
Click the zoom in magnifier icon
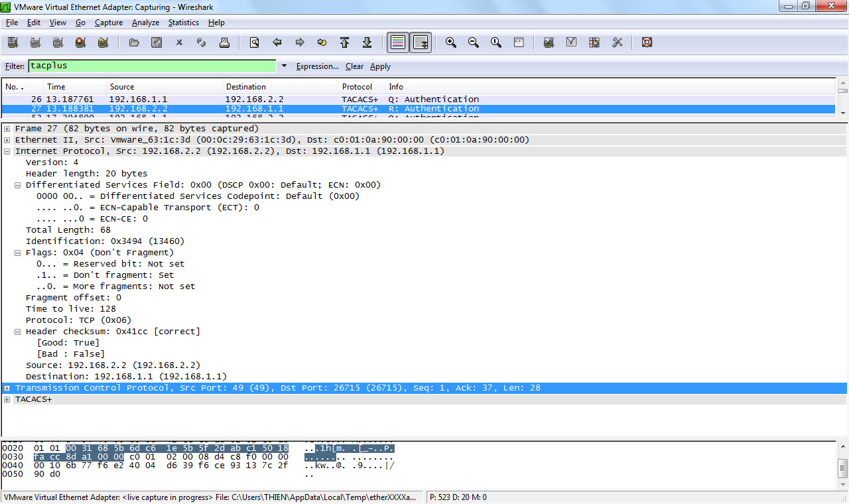coord(451,42)
